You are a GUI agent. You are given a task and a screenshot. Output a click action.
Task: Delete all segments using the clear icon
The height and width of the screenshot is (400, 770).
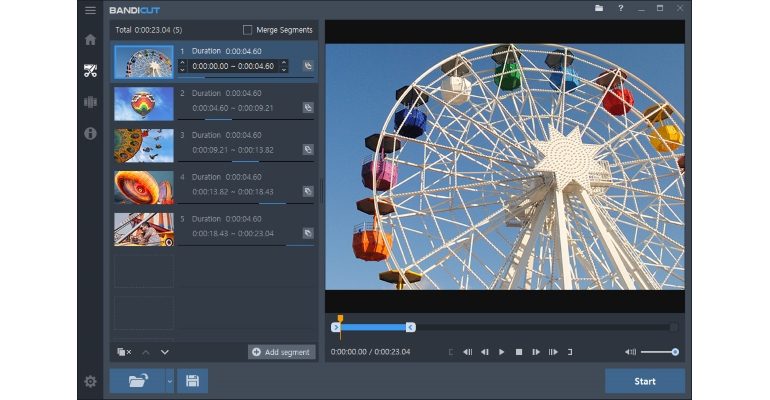123,352
